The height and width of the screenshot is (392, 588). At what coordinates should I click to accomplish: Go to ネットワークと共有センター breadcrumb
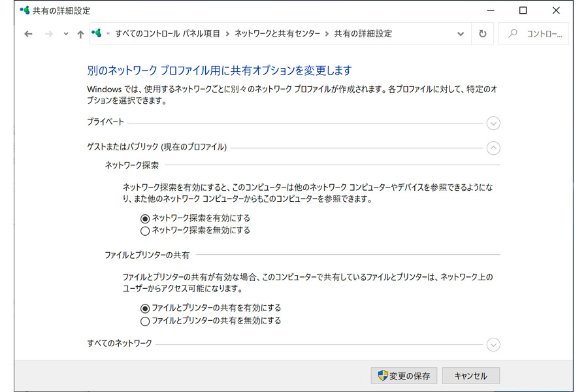(278, 33)
